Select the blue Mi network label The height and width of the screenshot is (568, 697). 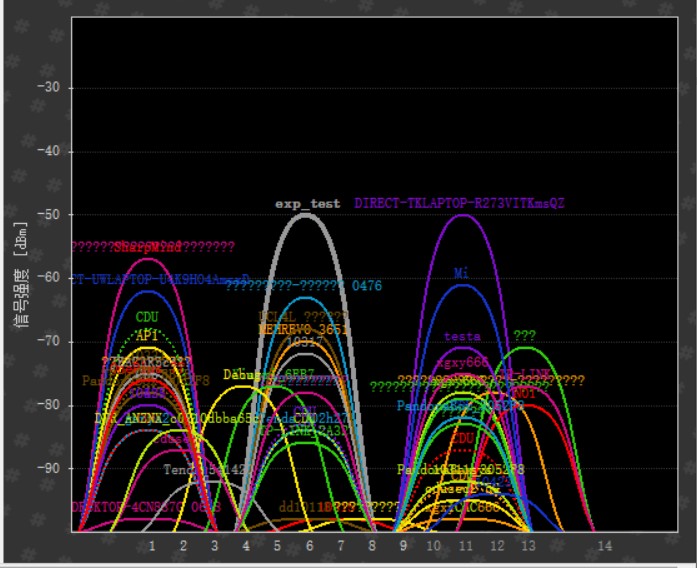(x=461, y=273)
